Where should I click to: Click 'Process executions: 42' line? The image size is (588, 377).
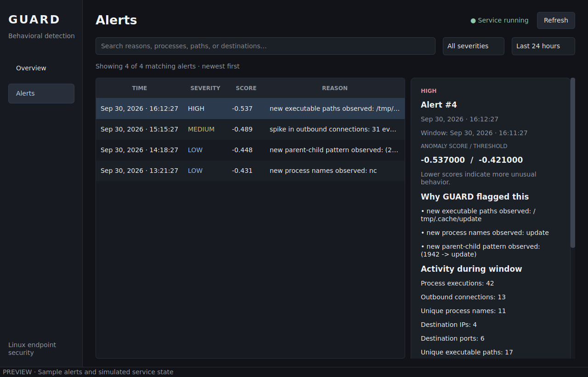[458, 283]
